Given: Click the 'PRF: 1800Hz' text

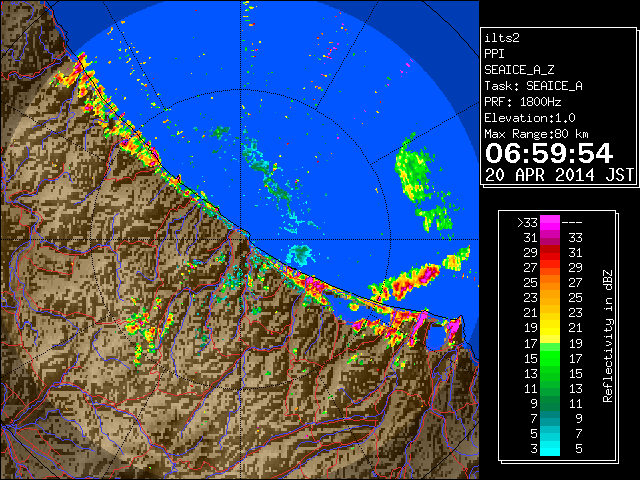Looking at the screenshot, I should tap(522, 102).
